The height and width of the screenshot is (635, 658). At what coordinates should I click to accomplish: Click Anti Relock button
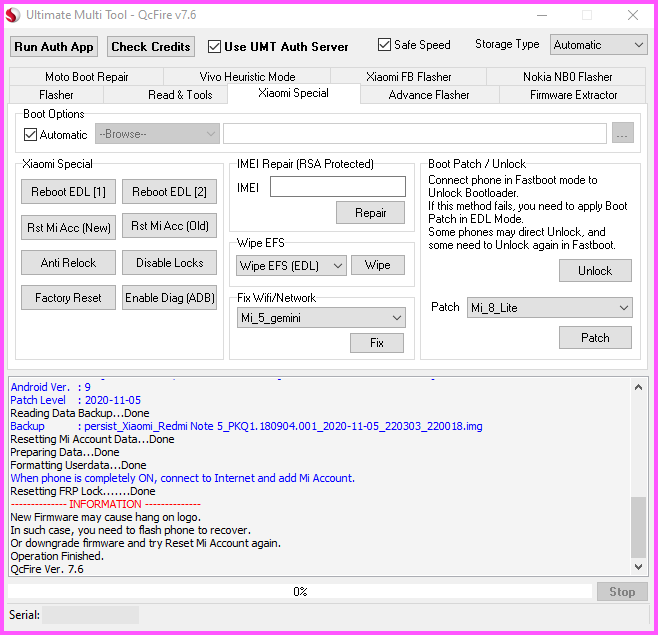click(x=68, y=263)
